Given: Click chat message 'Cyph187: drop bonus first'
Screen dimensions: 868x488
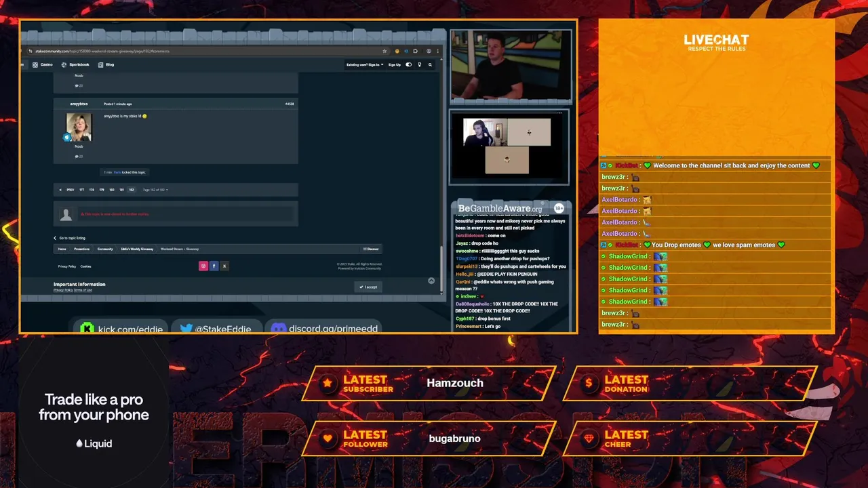Looking at the screenshot, I should [x=484, y=319].
